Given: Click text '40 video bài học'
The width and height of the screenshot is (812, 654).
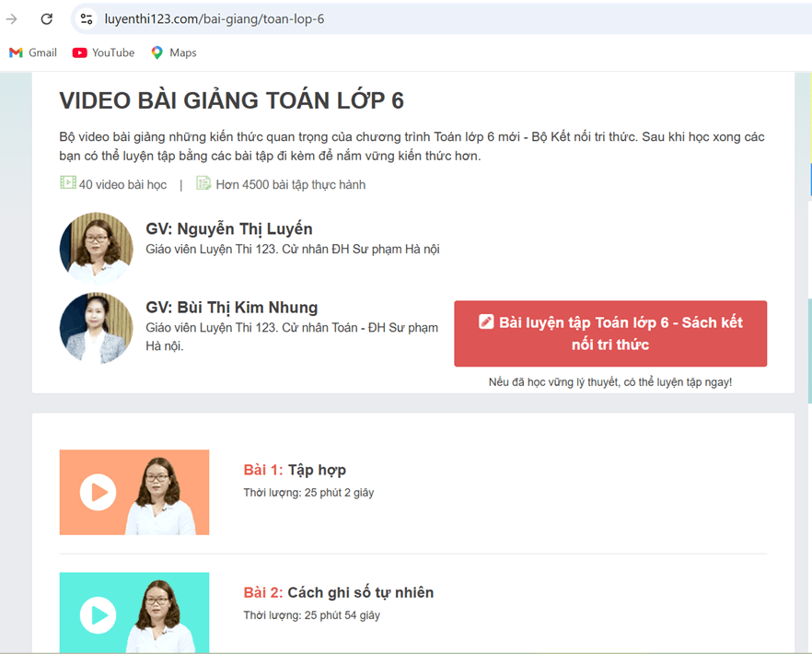Looking at the screenshot, I should [122, 184].
